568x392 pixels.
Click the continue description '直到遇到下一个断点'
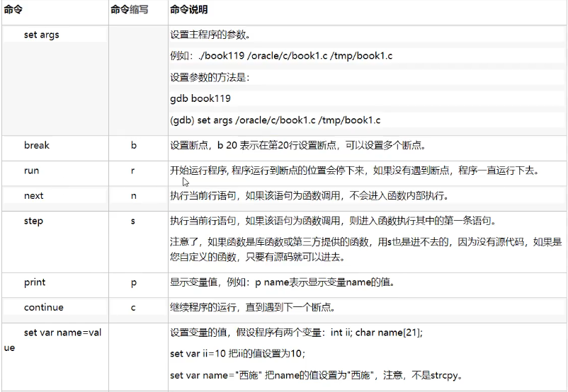[x=253, y=307]
